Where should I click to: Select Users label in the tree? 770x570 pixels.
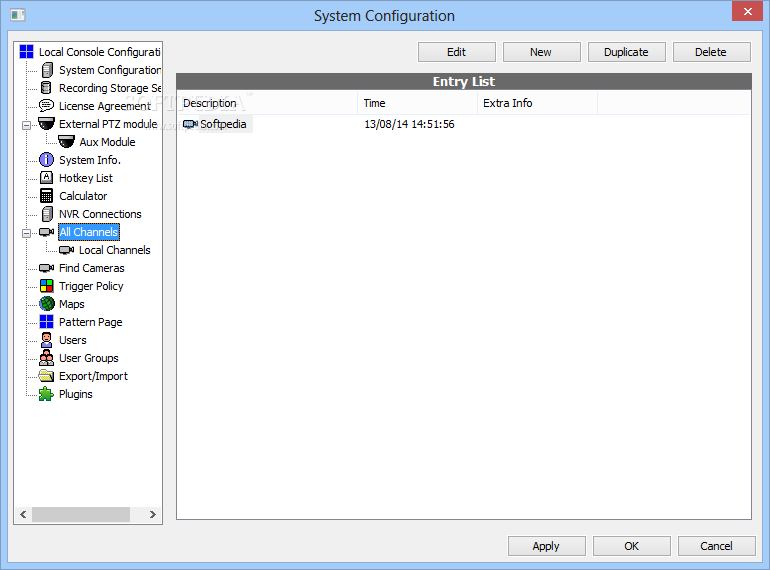point(73,340)
